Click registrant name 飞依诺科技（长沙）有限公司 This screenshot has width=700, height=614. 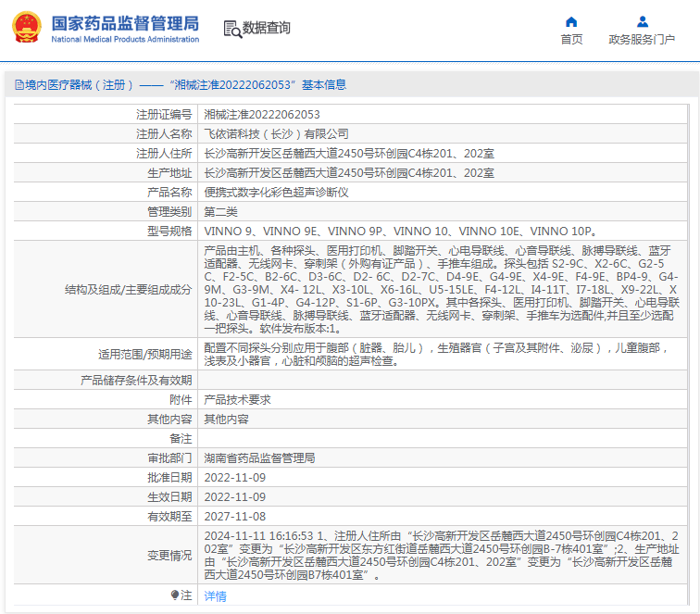coord(276,134)
